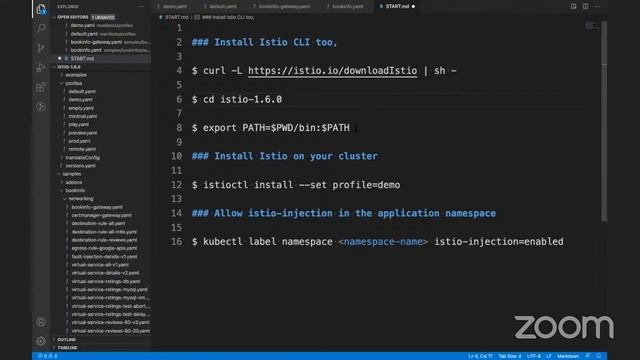Click the open preview to the side icon
This screenshot has width=640, height=360.
tap(573, 6)
